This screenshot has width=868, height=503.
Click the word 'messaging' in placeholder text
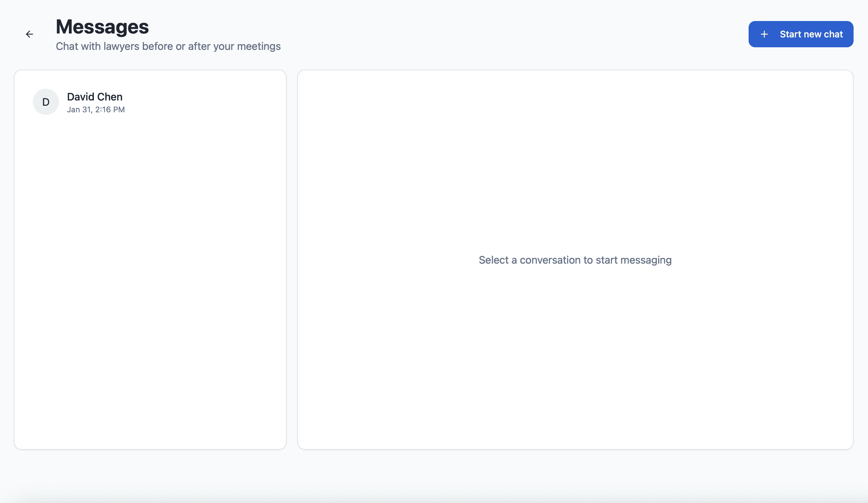point(646,260)
